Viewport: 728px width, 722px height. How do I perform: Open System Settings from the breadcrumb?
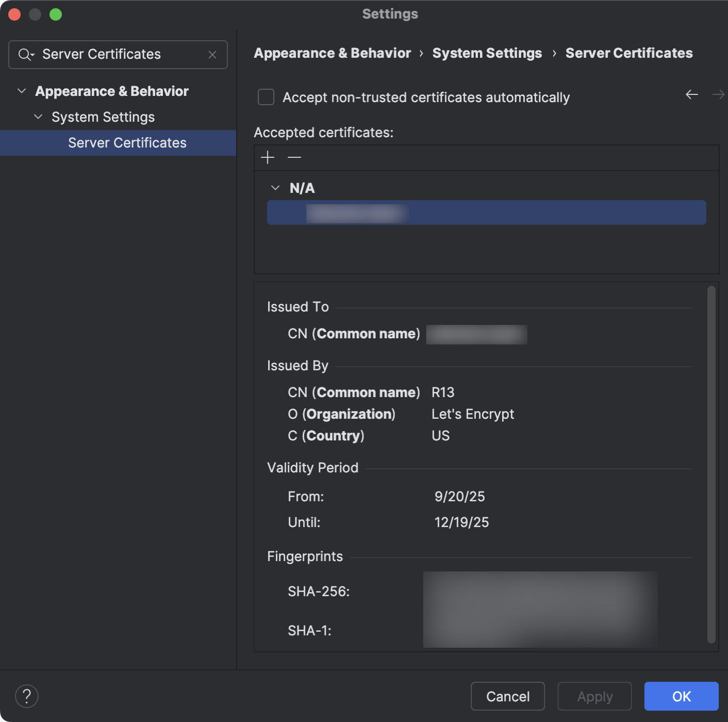[487, 53]
